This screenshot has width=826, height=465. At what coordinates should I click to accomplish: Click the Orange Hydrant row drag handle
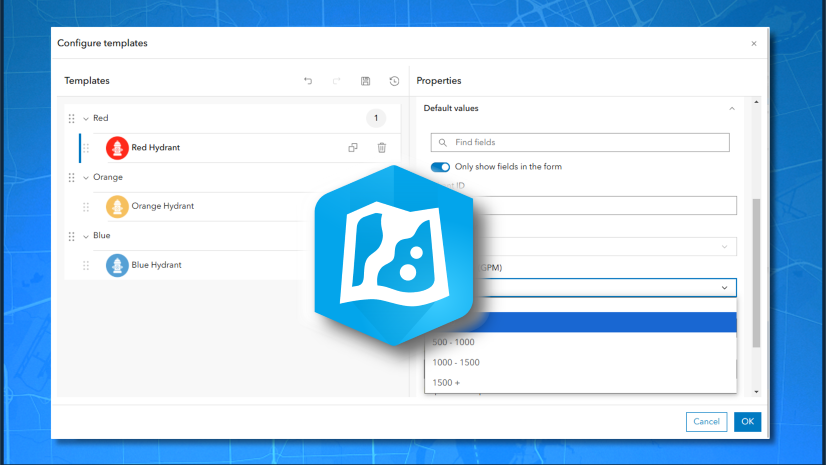(86, 207)
